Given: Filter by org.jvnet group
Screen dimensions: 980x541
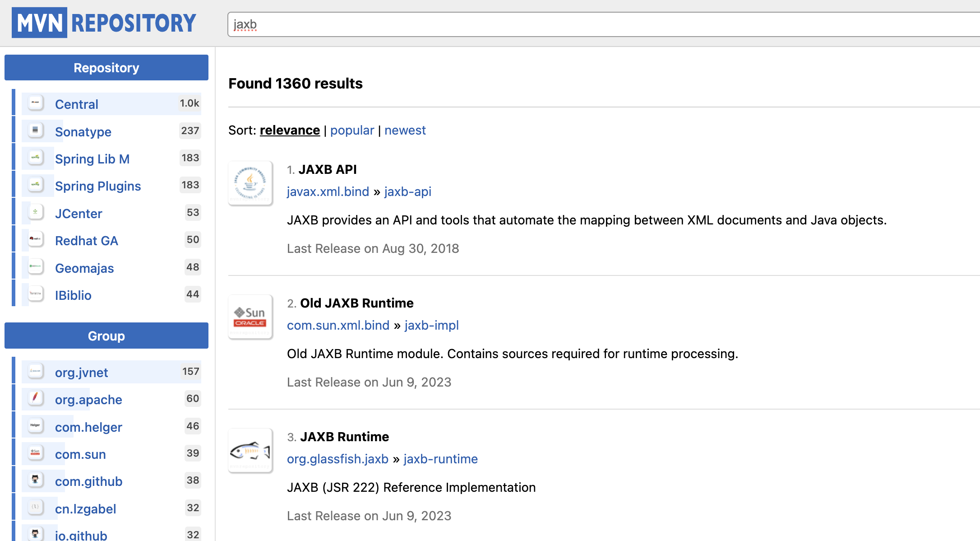Looking at the screenshot, I should pos(81,373).
